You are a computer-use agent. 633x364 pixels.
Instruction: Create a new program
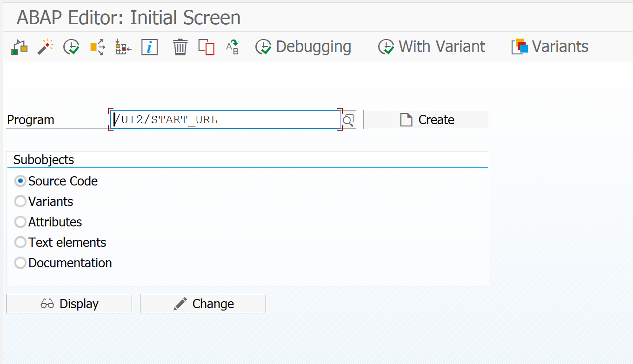pos(426,119)
